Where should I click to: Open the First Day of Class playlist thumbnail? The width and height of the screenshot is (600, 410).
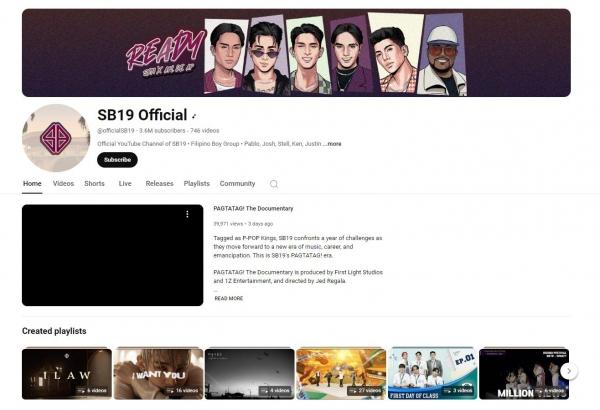(432, 373)
